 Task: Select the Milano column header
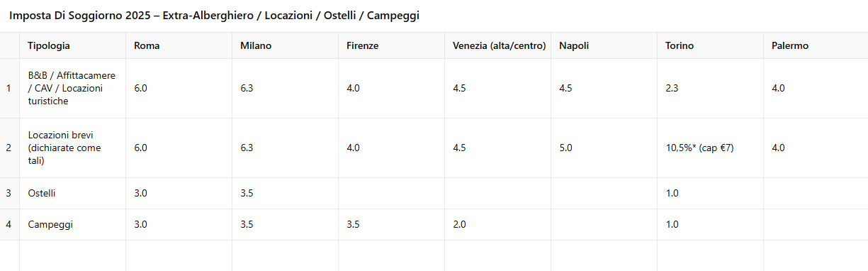285,45
